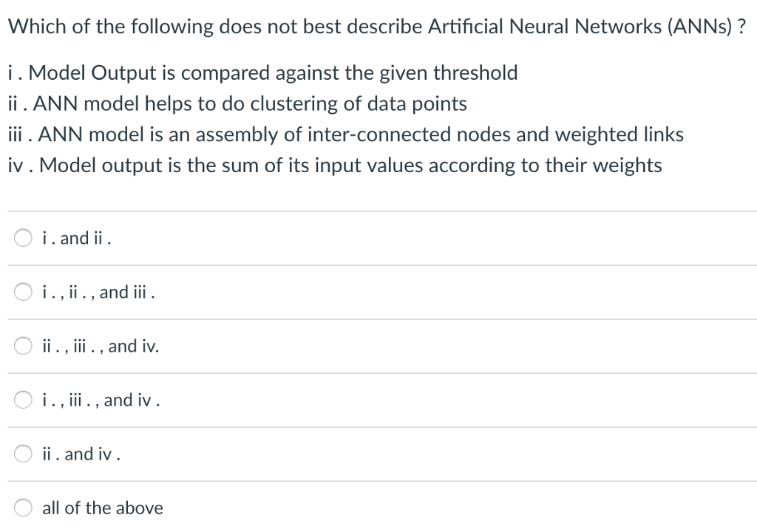Click the "all of the above" label text
Image resolution: width=757 pixels, height=532 pixels.
(x=103, y=508)
